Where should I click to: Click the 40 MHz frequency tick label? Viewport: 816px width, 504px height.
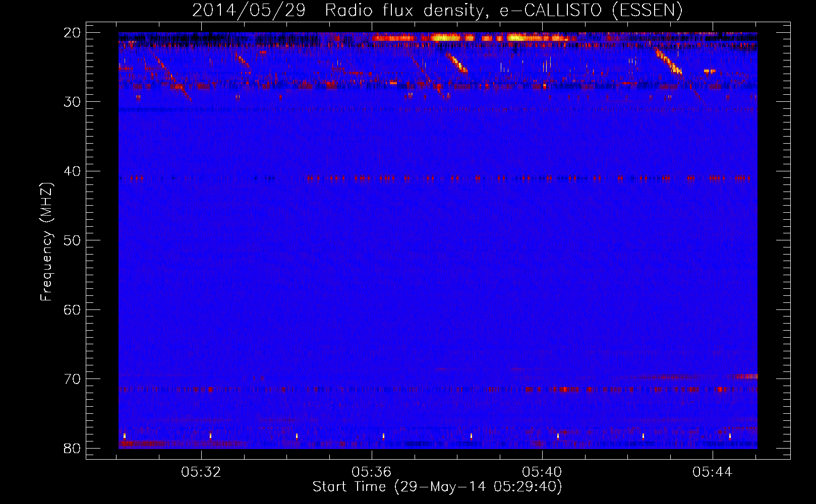point(72,171)
